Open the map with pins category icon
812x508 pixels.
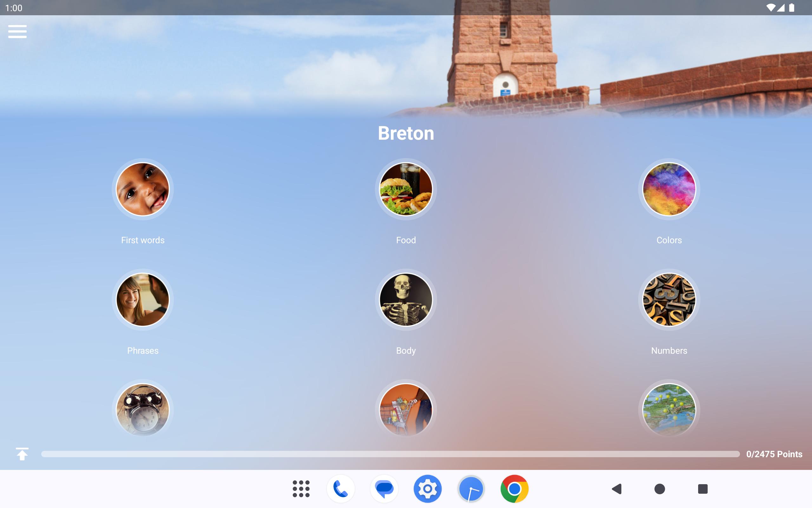[x=669, y=410]
